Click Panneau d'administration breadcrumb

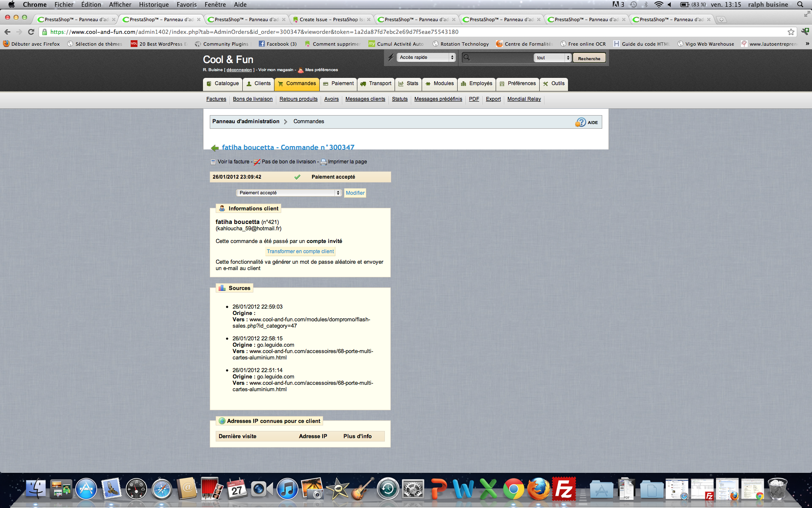click(x=246, y=121)
